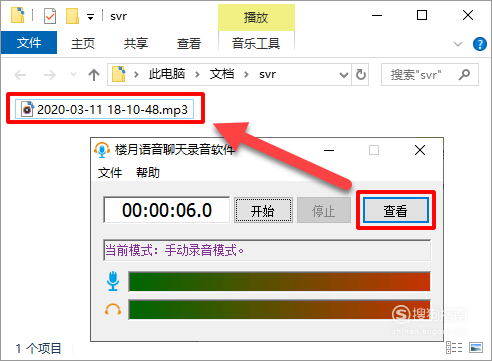Open the recorder's 帮助 menu
Screen dimensions: 492x361
[148, 173]
